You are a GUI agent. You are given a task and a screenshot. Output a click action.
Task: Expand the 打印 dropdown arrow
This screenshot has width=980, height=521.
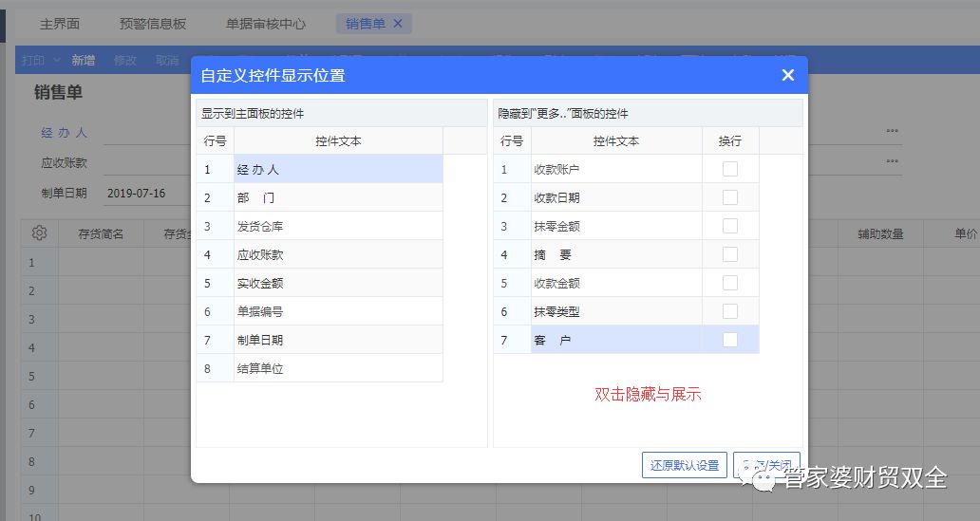tap(57, 61)
